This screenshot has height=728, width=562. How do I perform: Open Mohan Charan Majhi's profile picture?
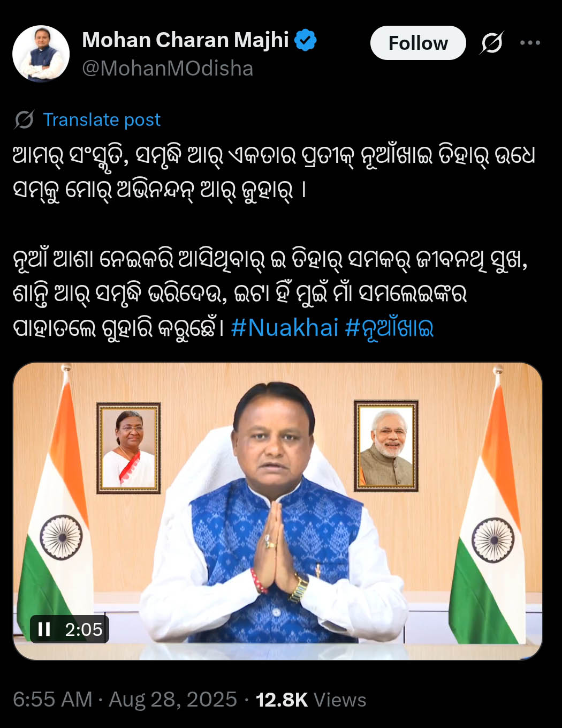coord(41,54)
